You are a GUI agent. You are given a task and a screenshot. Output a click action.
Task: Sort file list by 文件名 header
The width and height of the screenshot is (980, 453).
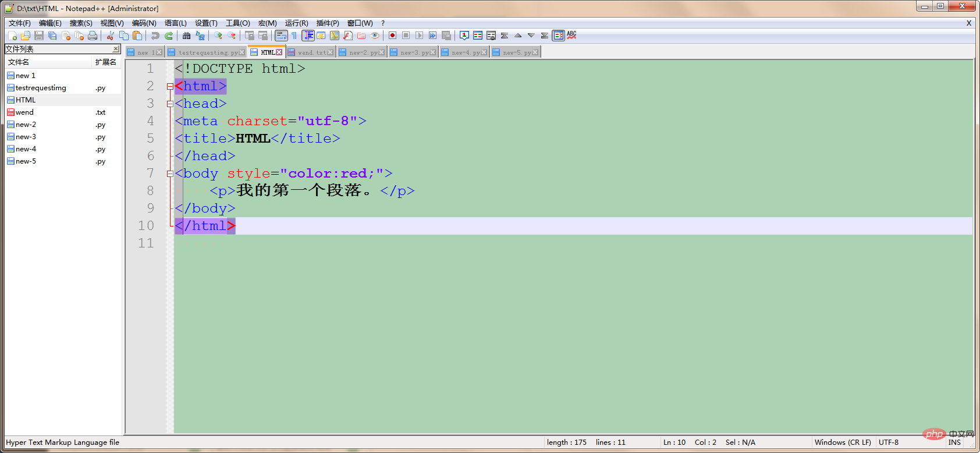[48, 62]
